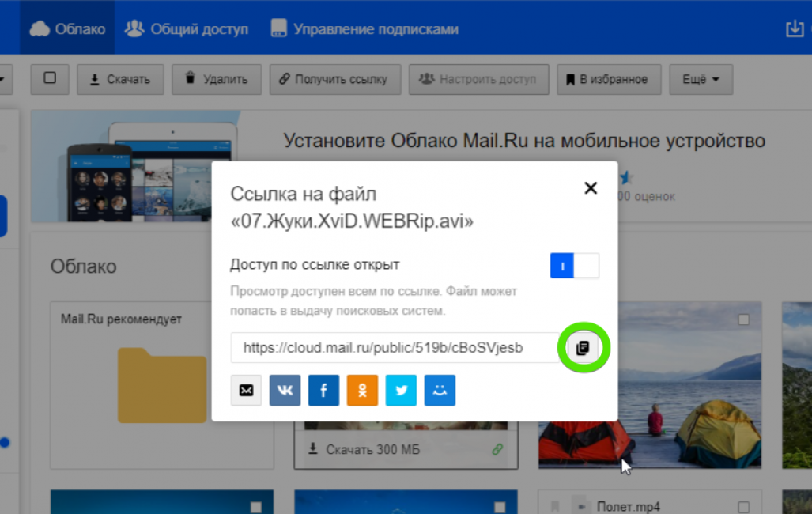Viewport: 812px width, 514px height.
Task: Copy the public link with the copy icon
Action: coord(583,348)
